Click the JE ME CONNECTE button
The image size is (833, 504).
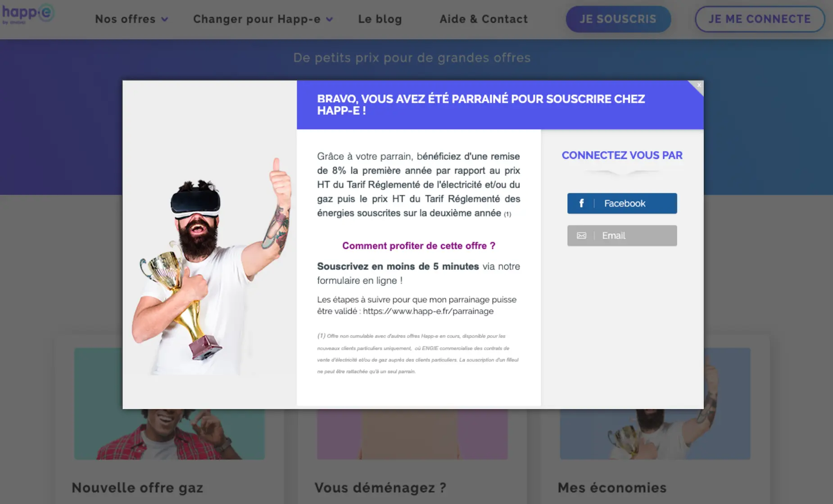760,19
